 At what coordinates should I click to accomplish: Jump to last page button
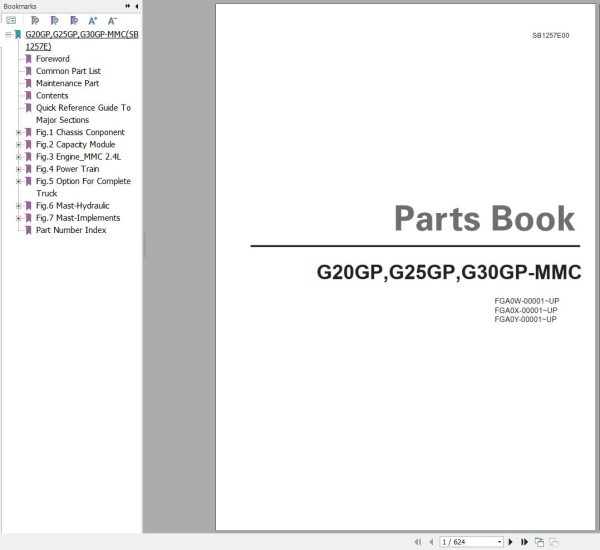click(x=524, y=542)
